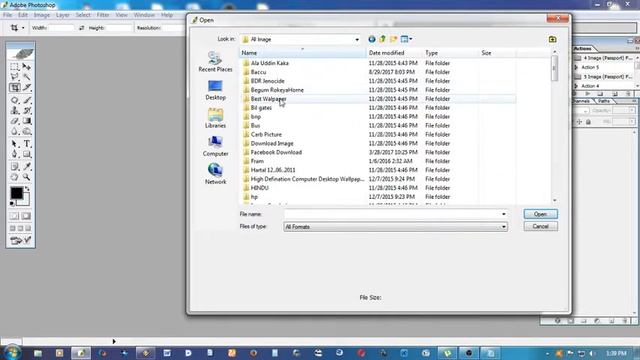Select the Brush tool

[x=27, y=100]
